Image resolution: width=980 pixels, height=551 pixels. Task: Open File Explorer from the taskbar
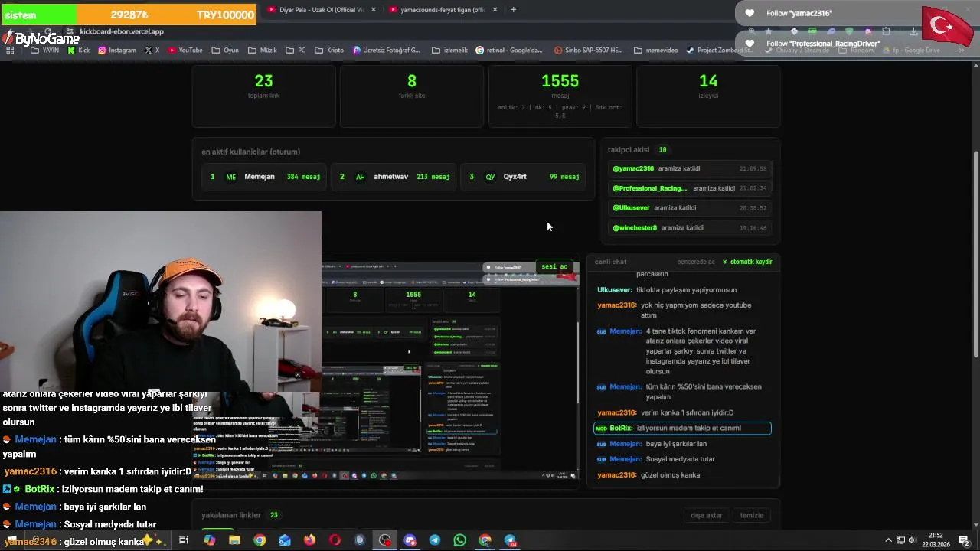[x=234, y=540]
